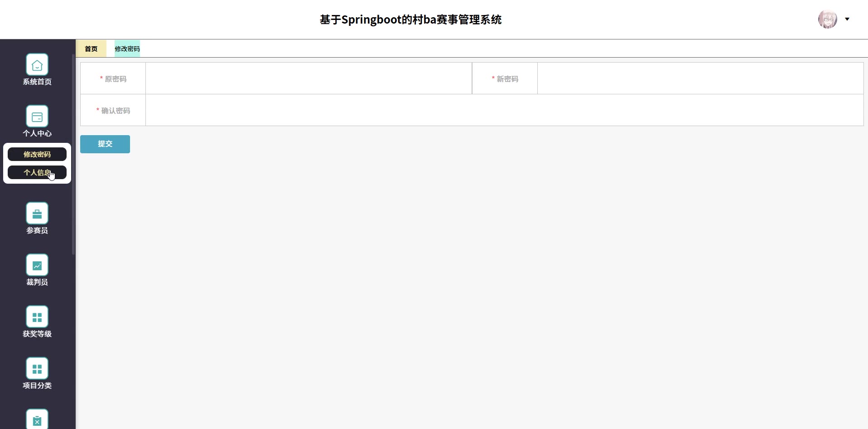Click the 参赛员 sidebar label

pos(37,230)
